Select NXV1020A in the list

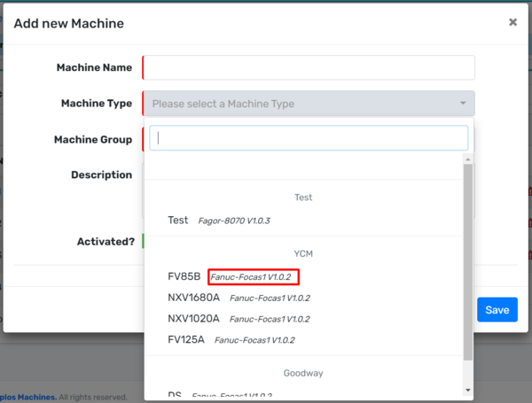click(x=193, y=318)
